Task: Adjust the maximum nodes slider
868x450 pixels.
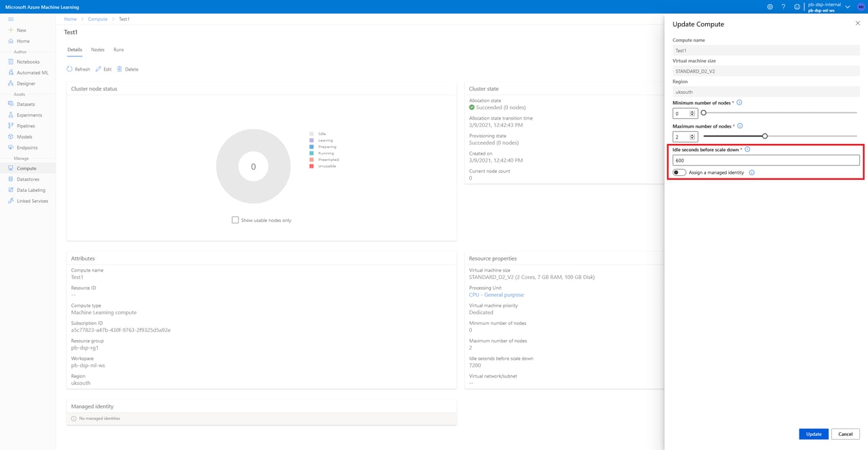Action: [764, 136]
